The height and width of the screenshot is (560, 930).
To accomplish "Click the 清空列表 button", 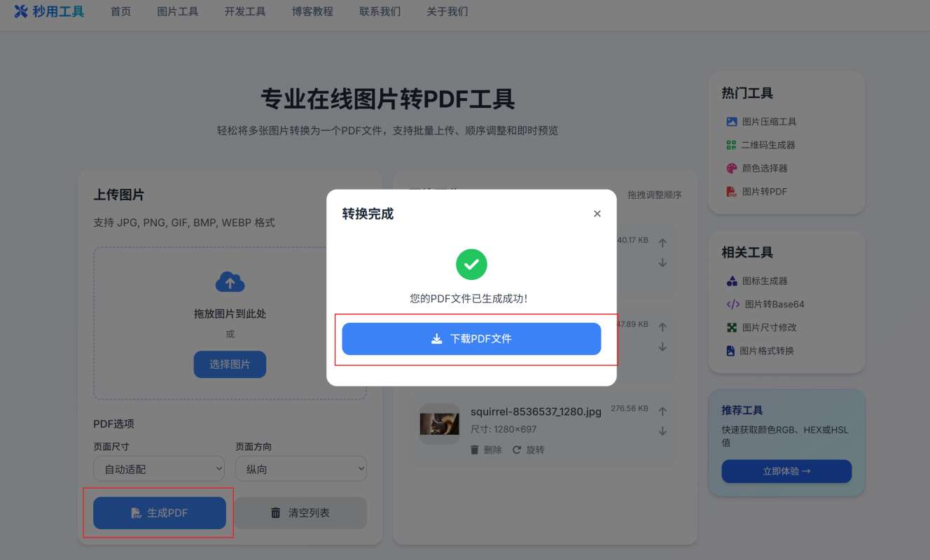I will (x=300, y=513).
